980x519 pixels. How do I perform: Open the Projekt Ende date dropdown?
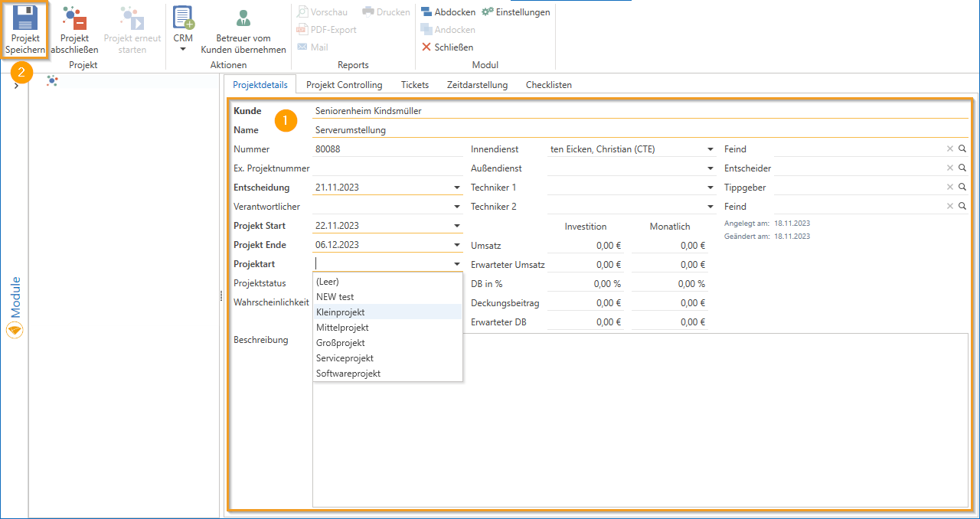click(x=457, y=246)
